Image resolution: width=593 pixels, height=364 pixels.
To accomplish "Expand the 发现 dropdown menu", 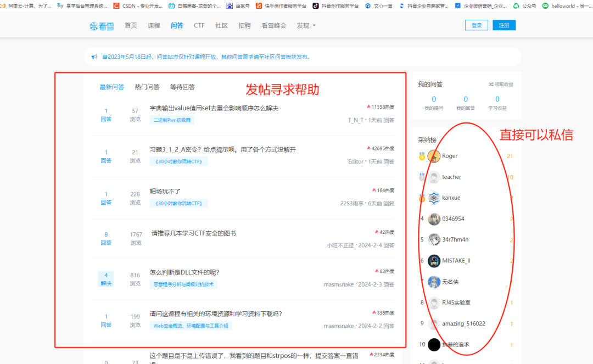I will [306, 26].
